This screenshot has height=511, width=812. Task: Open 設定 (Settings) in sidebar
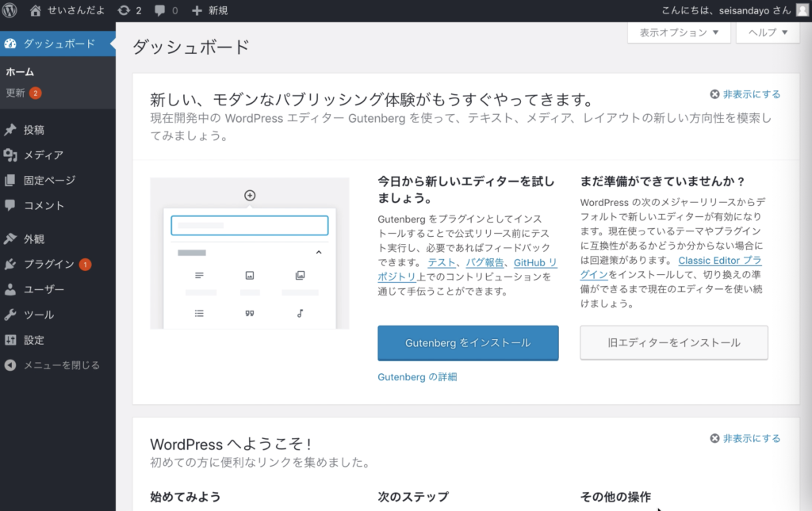pyautogui.click(x=33, y=340)
